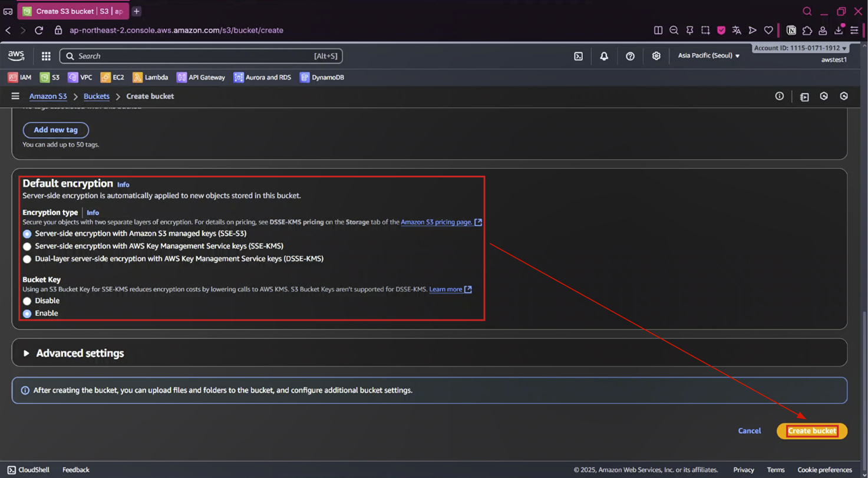Open the browser profile account icon
Image resolution: width=868 pixels, height=478 pixels.
[x=823, y=30]
